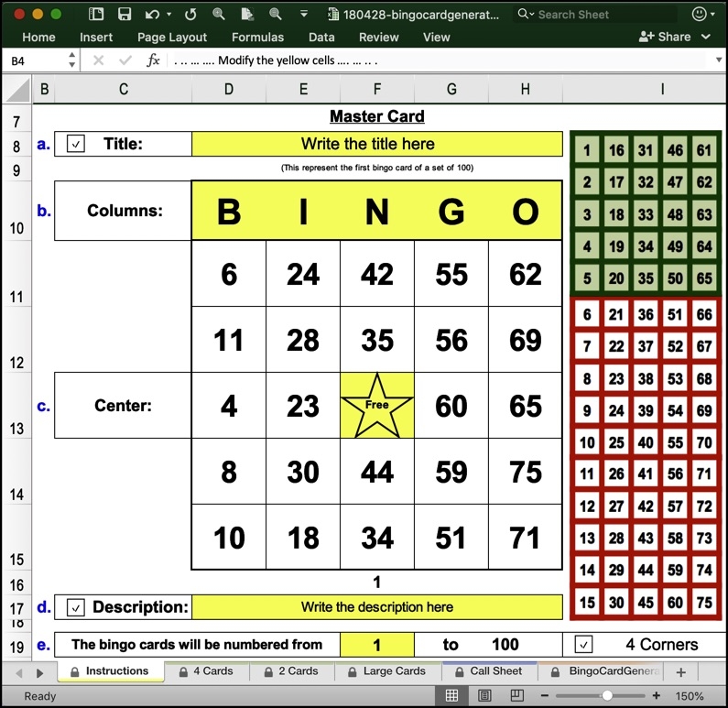Switch to Page Break Preview icon

(x=516, y=696)
